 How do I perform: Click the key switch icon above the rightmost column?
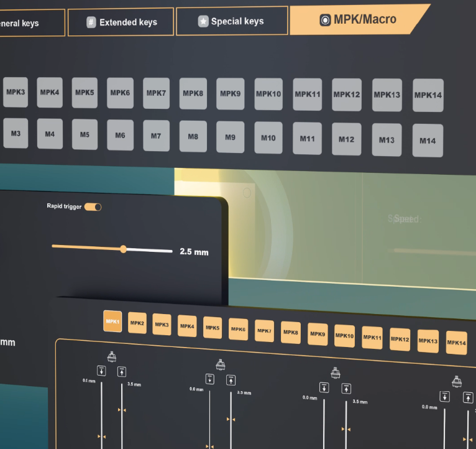tap(457, 381)
